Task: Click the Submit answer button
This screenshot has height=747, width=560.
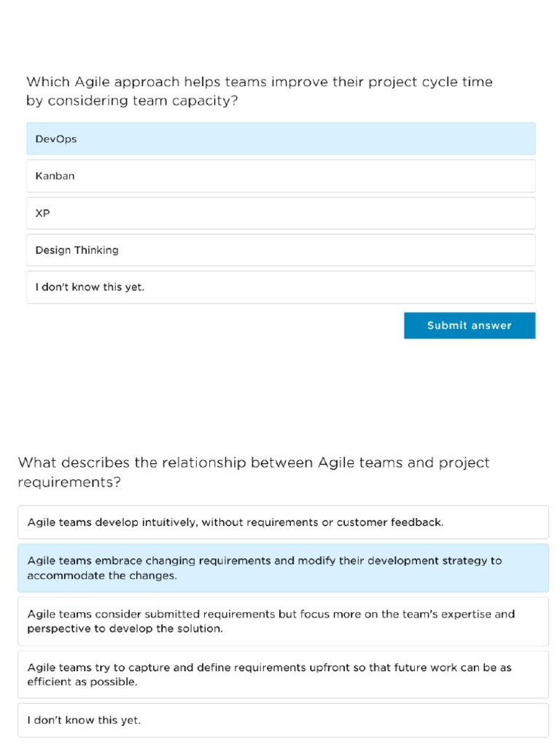Action: [470, 325]
